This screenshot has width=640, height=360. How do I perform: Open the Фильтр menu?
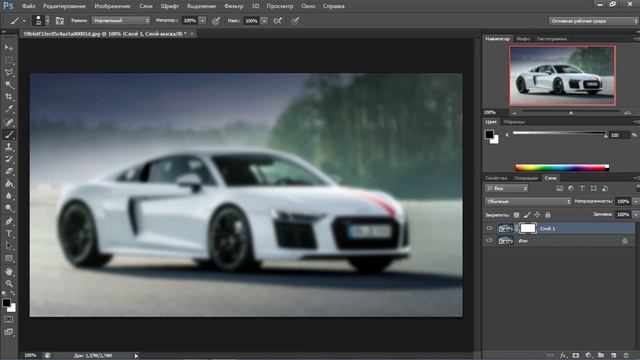coord(233,6)
